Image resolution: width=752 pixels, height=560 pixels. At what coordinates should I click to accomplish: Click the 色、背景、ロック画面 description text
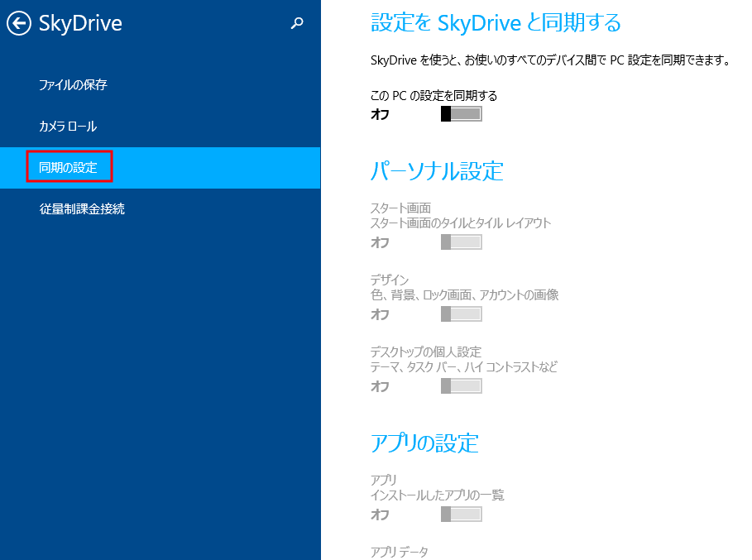[464, 295]
